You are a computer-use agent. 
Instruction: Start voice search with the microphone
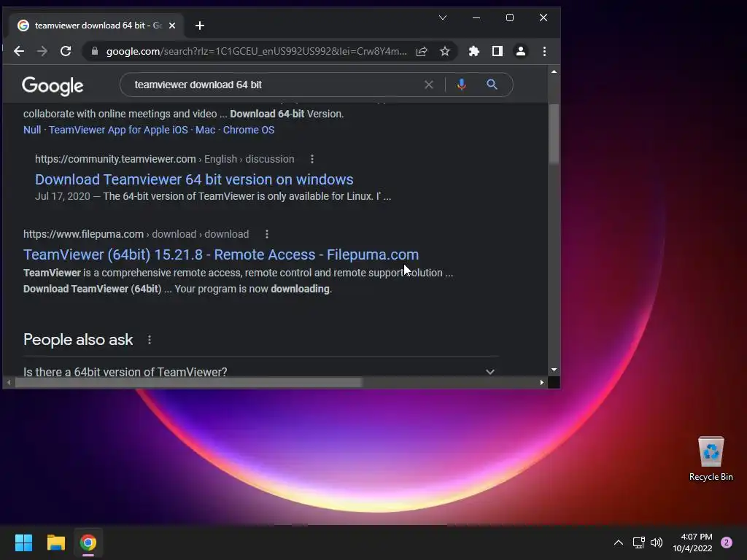point(461,85)
